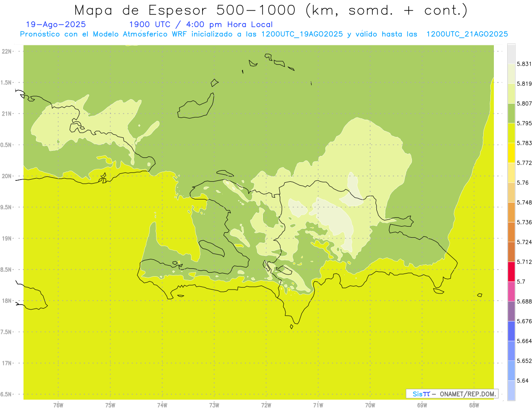The image size is (532, 411).
Task: Click the legend value '5.652'
Action: tap(524, 361)
